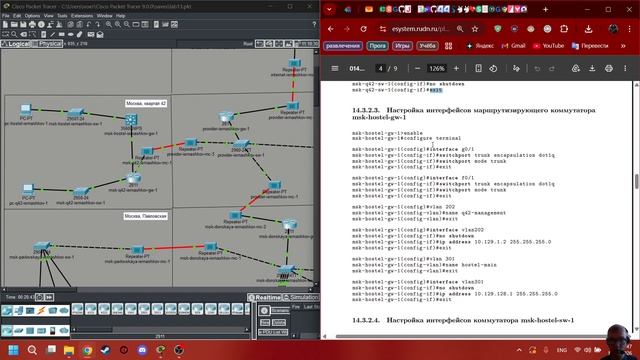
Task: Open the Edit menu in Packet Tracer
Action: (x=17, y=16)
